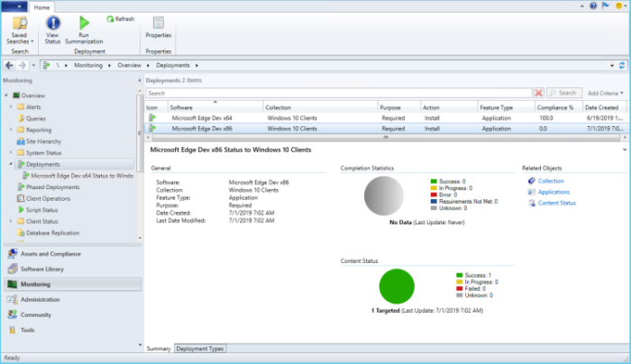Open the Content Status link

coord(557,203)
